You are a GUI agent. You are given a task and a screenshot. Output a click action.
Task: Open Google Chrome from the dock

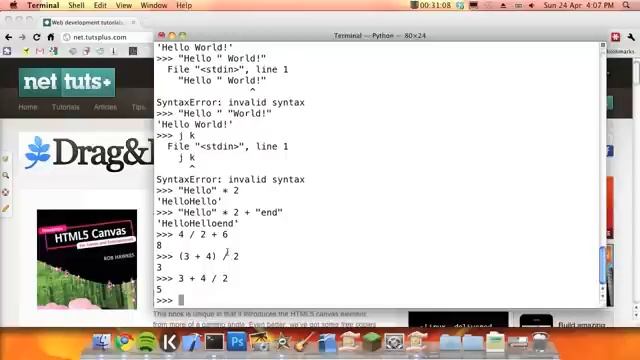124,342
